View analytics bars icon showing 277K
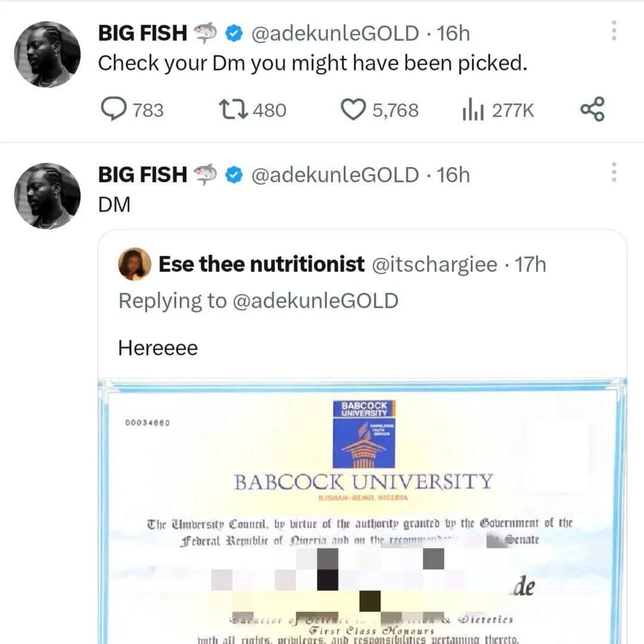This screenshot has height=644, width=644. coord(473,110)
